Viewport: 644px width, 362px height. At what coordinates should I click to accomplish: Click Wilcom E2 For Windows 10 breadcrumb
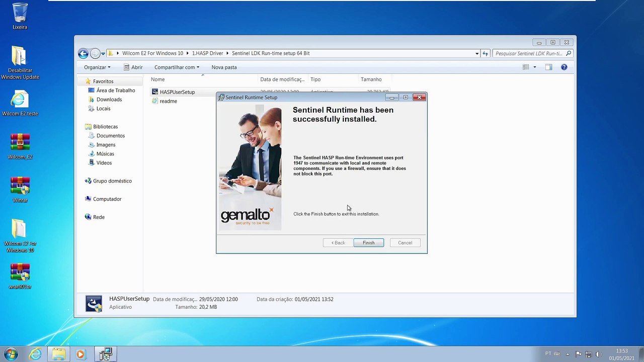pyautogui.click(x=152, y=53)
